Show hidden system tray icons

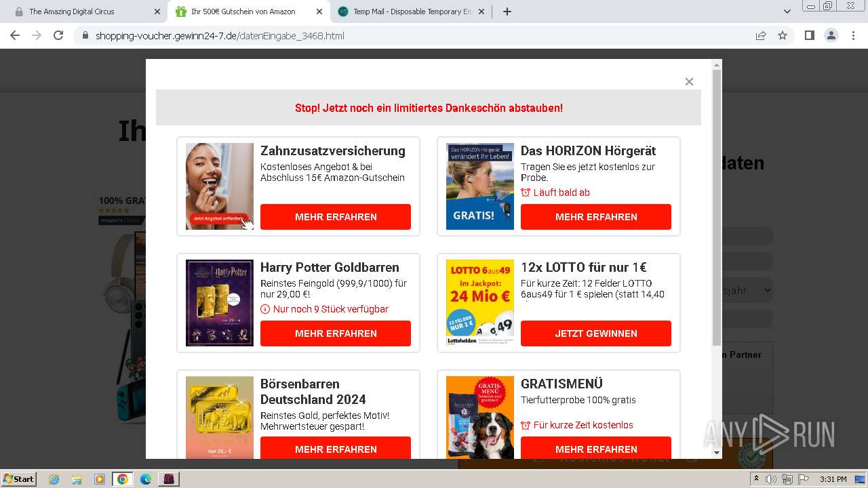[x=756, y=479]
